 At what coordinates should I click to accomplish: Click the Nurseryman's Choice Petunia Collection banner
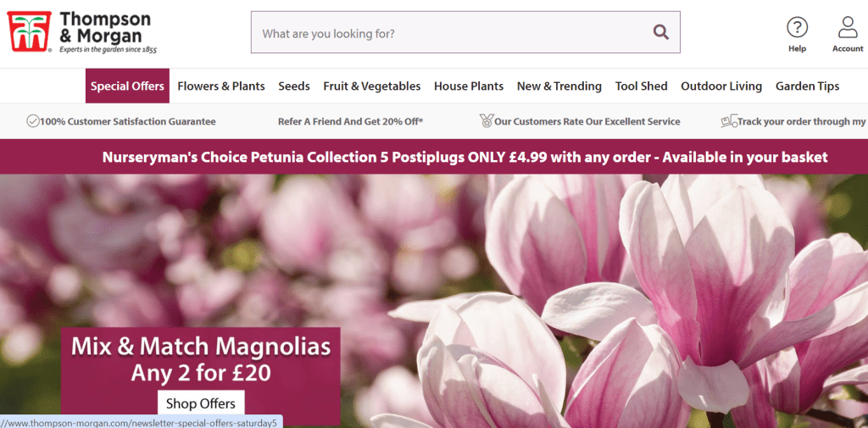[434, 157]
